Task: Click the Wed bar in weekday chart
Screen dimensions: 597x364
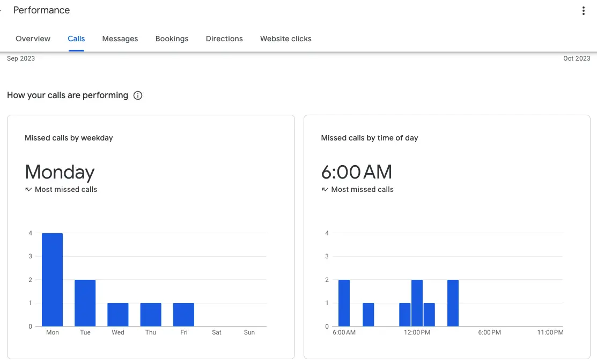Action: [x=118, y=315]
